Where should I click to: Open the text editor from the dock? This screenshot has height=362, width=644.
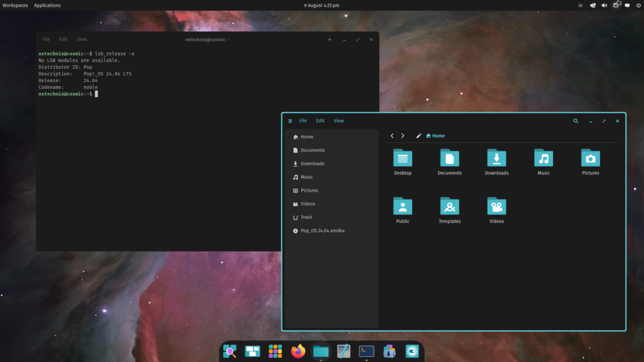click(343, 351)
